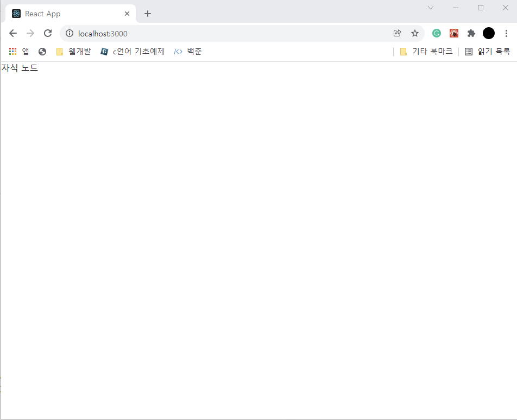
Task: Open the Extensions puzzle menu
Action: 471,33
